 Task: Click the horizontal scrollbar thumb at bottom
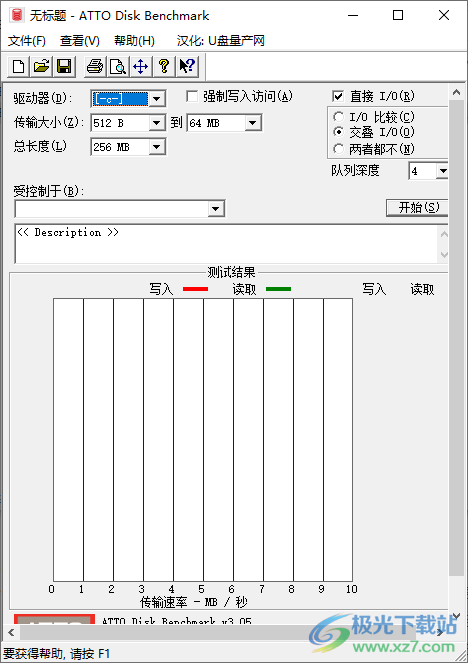tap(218, 633)
